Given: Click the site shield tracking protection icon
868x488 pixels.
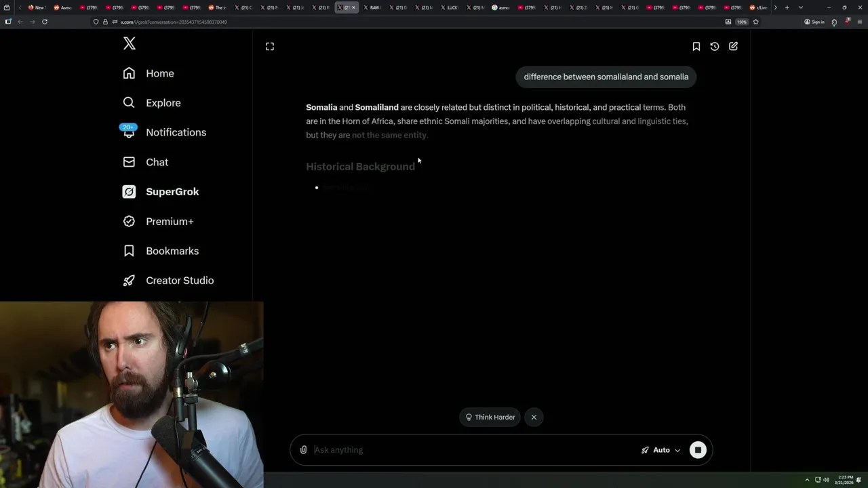Looking at the screenshot, I should [x=96, y=22].
